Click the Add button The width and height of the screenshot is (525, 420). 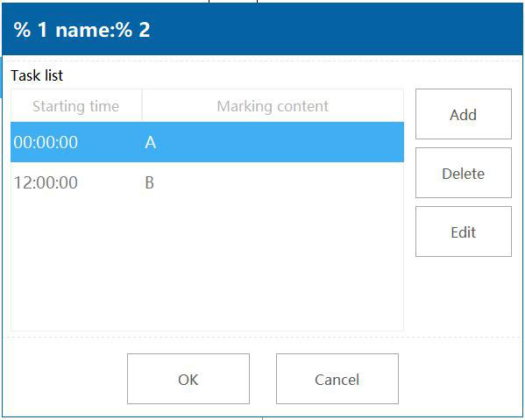click(x=464, y=114)
